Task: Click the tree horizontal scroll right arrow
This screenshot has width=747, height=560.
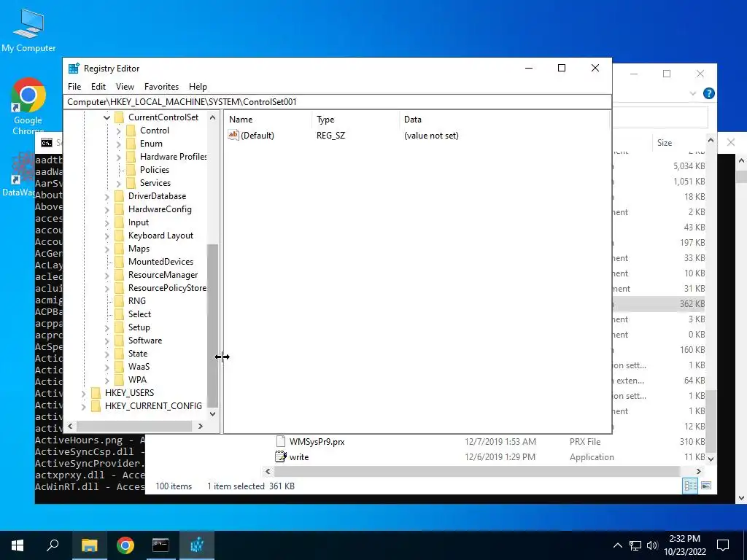Action: [201, 426]
